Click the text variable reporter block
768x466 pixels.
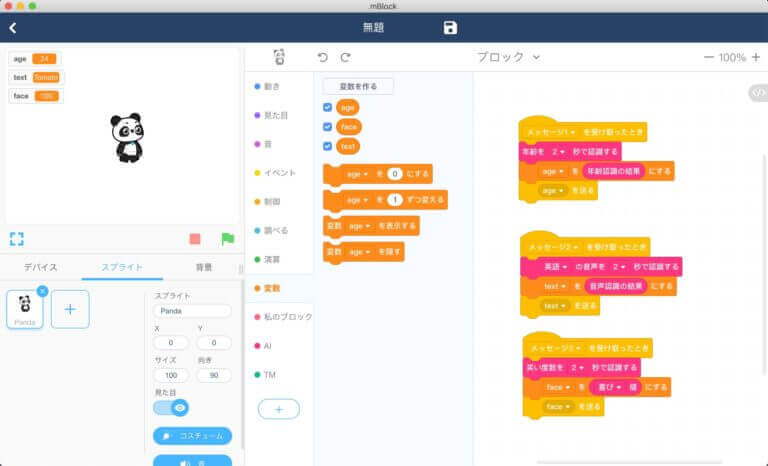click(x=348, y=146)
